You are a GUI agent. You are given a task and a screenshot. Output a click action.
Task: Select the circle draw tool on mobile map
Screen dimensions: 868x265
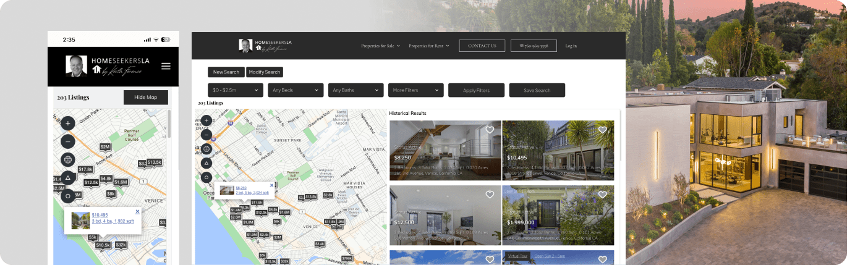[68, 196]
